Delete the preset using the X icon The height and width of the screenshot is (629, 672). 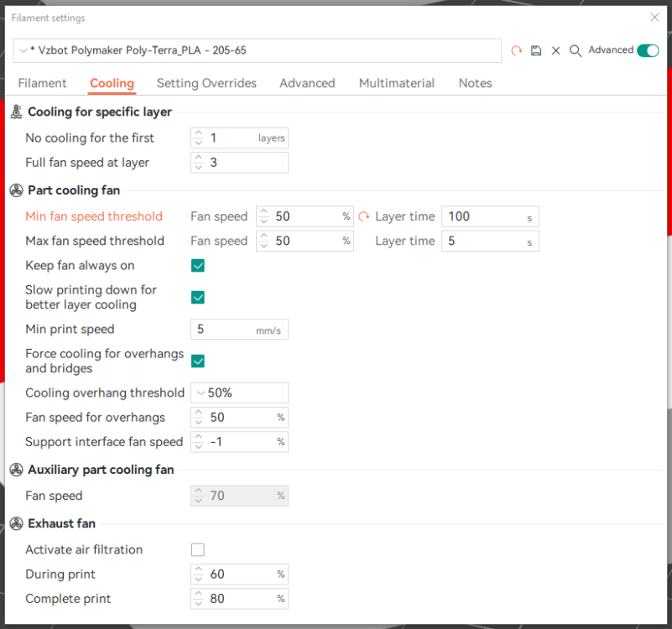[555, 50]
